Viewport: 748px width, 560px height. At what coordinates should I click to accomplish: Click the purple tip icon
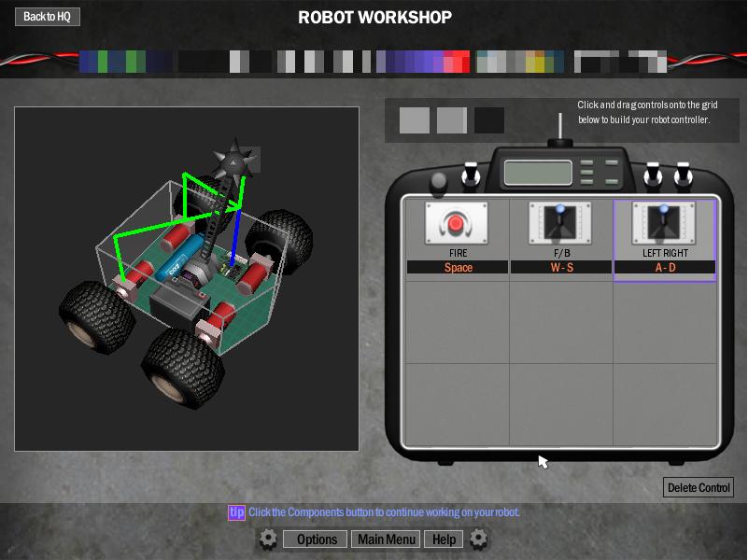pos(236,512)
